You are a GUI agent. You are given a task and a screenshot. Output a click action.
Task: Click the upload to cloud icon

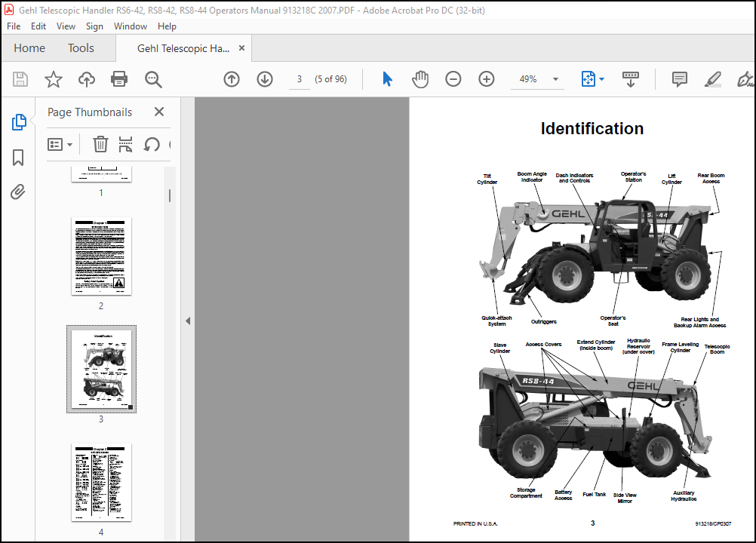[x=87, y=79]
